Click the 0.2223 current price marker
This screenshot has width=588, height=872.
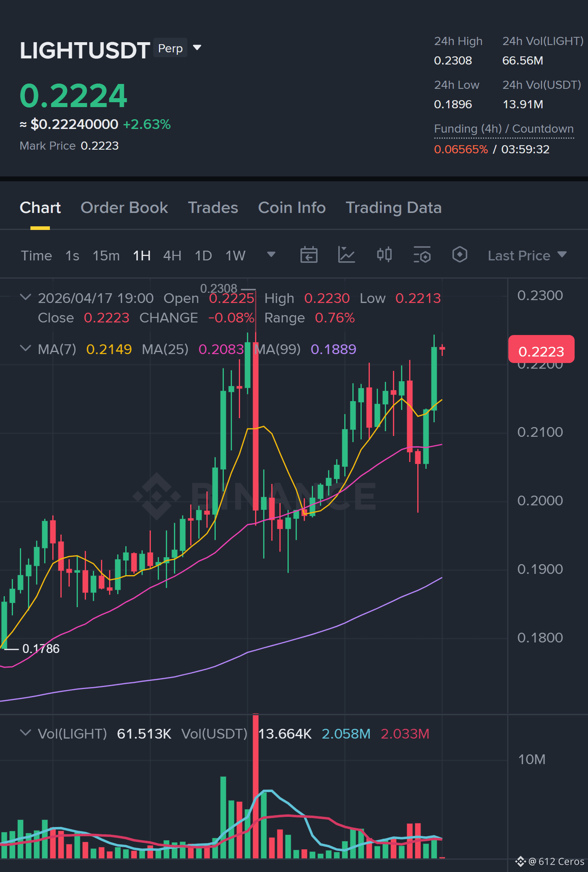[541, 350]
